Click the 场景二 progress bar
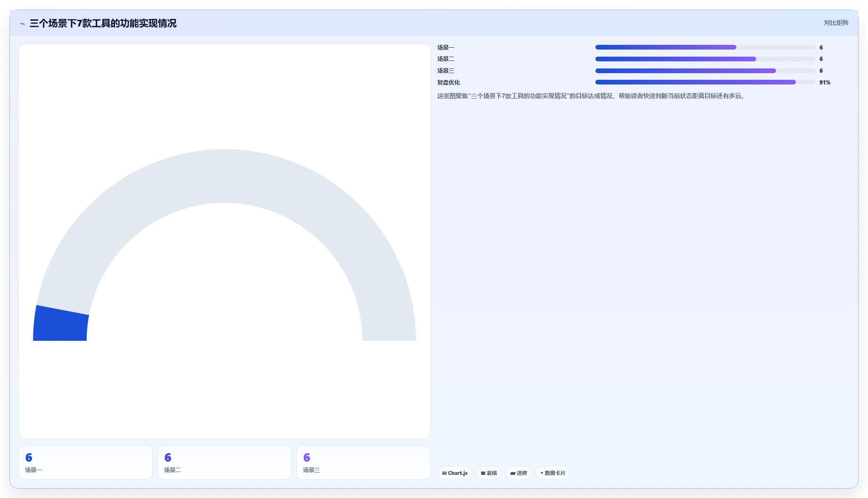868x498 pixels. click(x=705, y=59)
